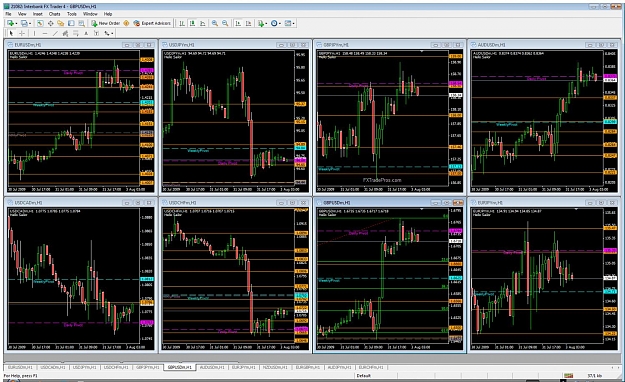
Task: Toggle the Terminal panel
Action: (71, 24)
